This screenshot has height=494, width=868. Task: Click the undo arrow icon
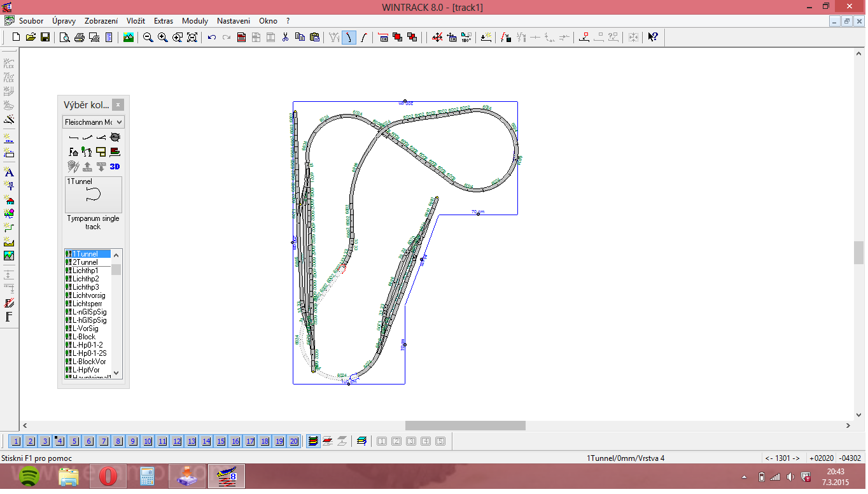tap(212, 38)
